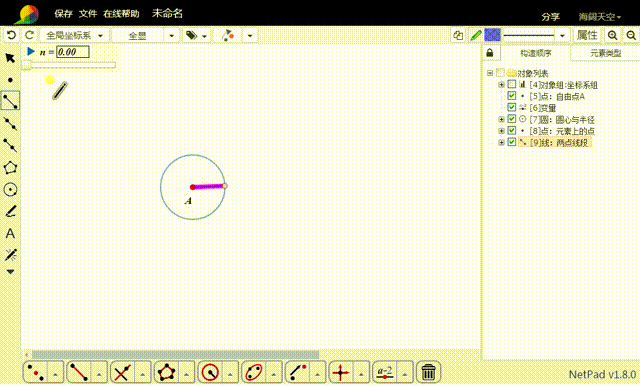
Task: Uncheck visibility of [5]点: 自由点A
Action: (512, 96)
